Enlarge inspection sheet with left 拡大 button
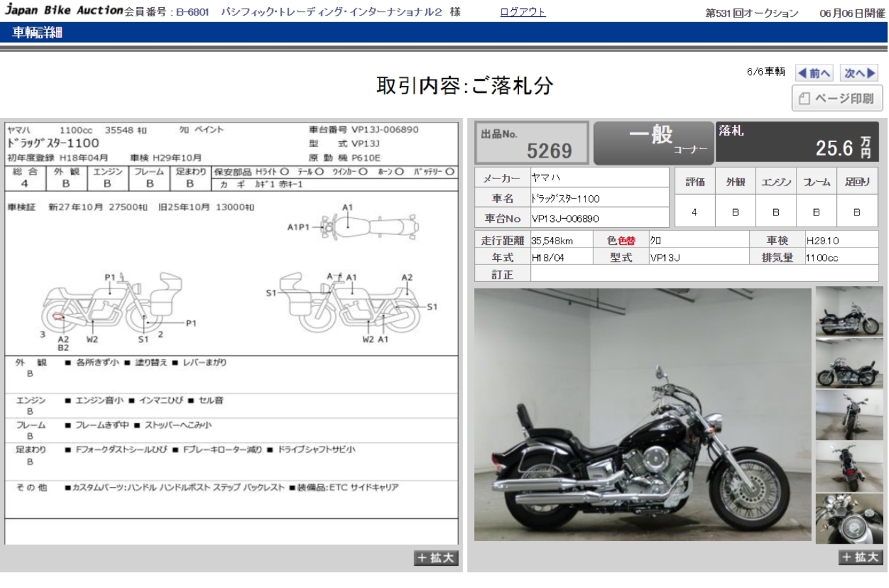 [436, 558]
